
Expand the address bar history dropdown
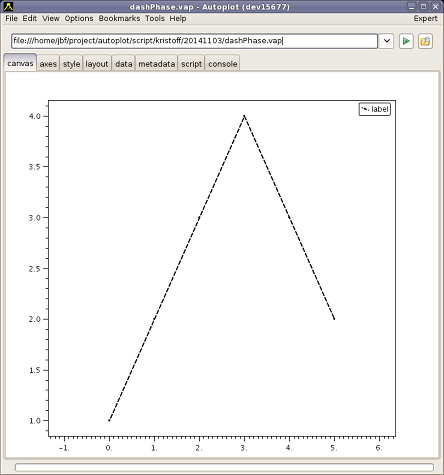point(386,41)
